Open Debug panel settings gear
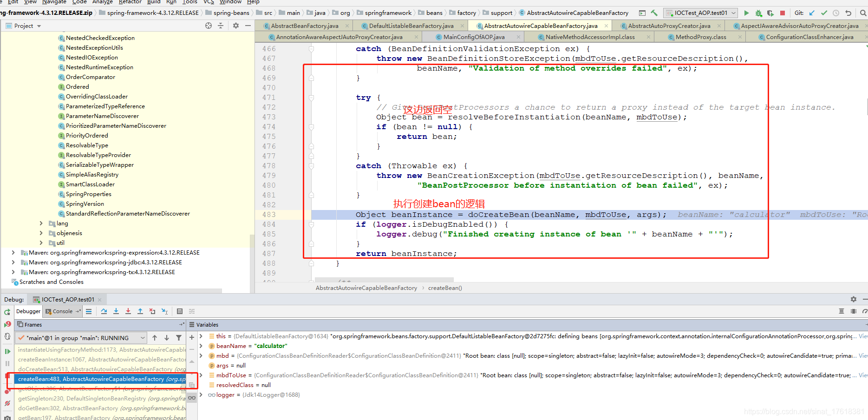Viewport: 868px width, 420px height. point(853,299)
